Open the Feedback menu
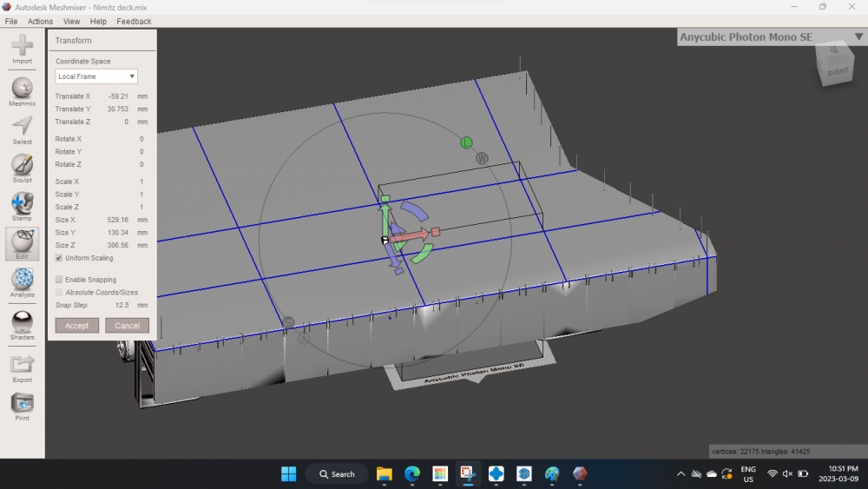This screenshot has width=868, height=489. pos(134,22)
